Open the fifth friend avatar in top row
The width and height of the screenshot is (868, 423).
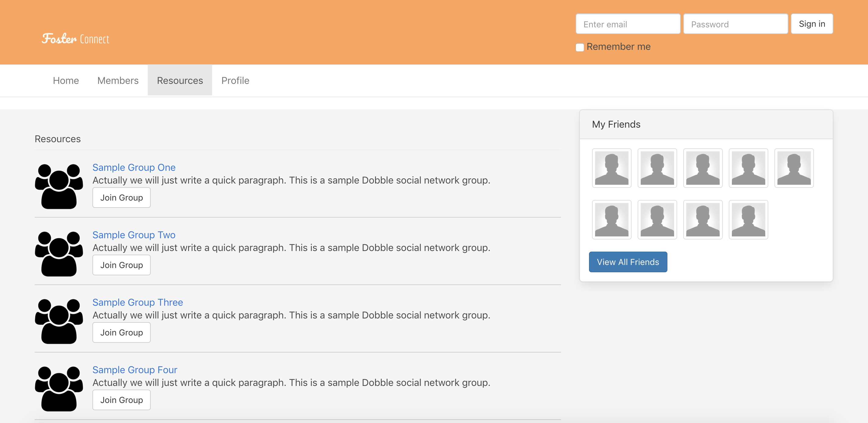(x=794, y=168)
